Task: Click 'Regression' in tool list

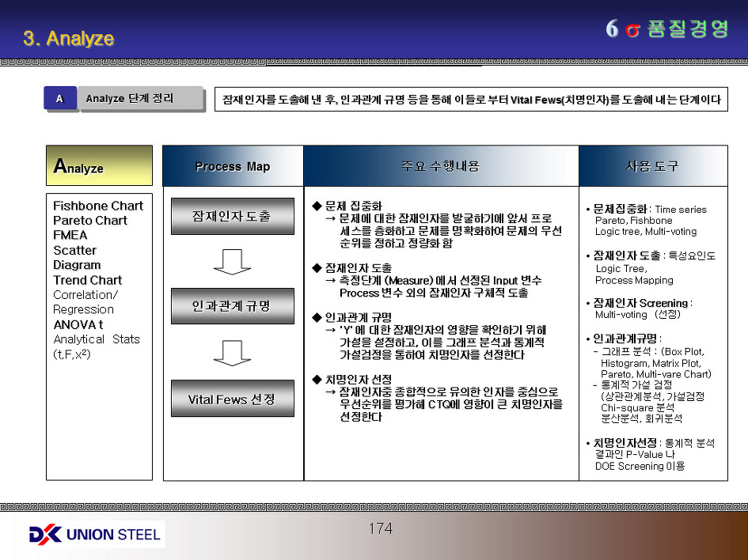Action: (83, 310)
